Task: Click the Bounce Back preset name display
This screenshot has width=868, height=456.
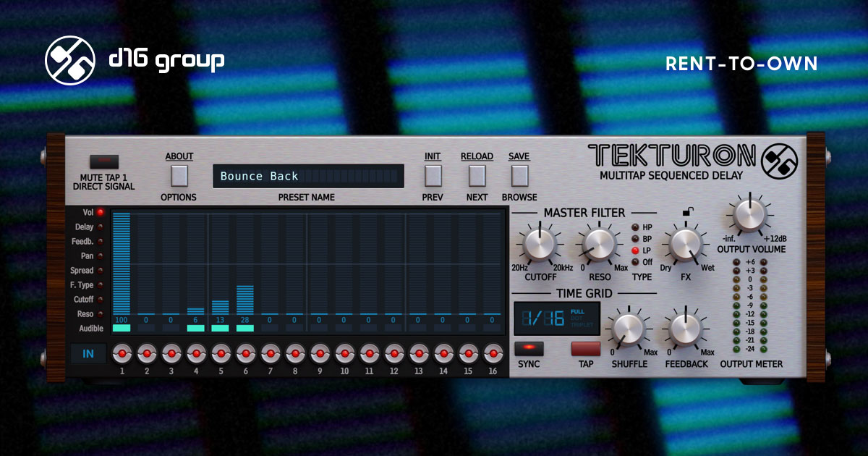Action: coord(309,176)
